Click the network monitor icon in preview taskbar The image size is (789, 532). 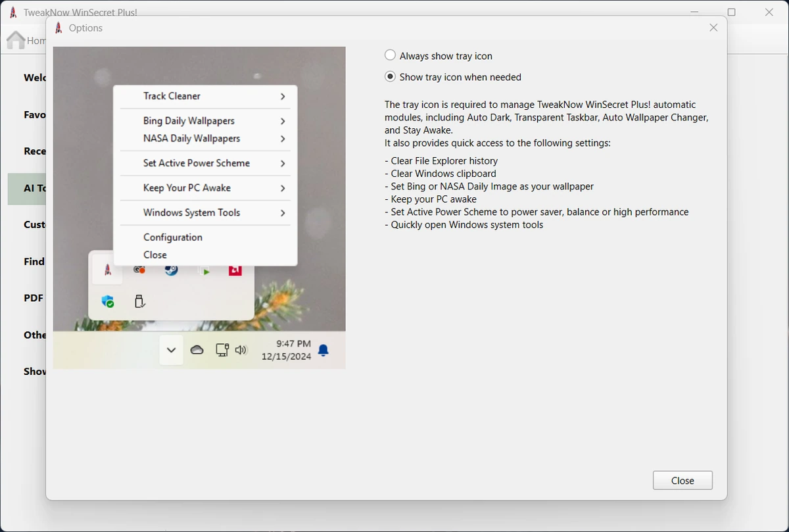tap(222, 350)
